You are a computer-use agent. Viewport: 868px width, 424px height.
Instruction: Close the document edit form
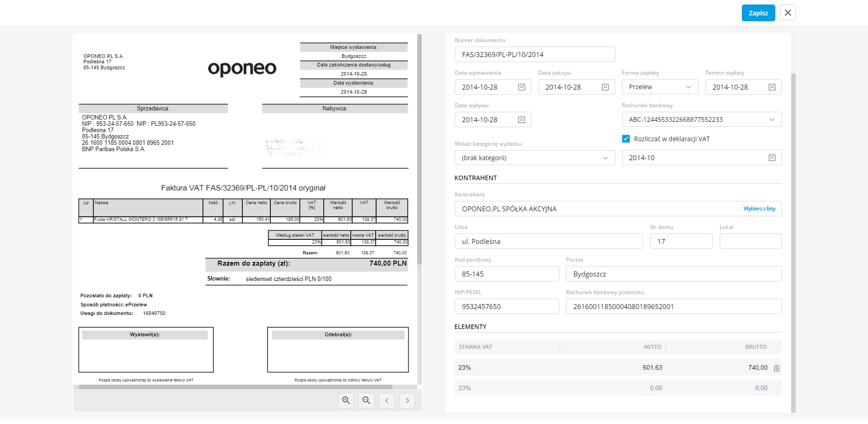(788, 13)
